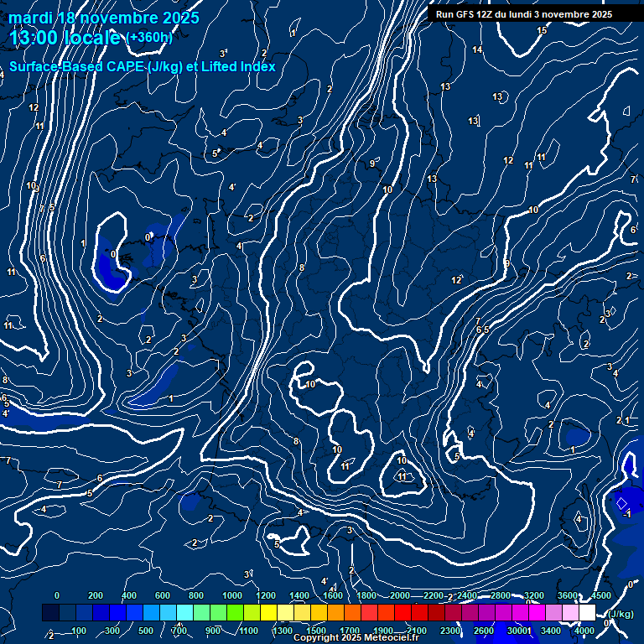Click the '2300' value below the legend

450,631
